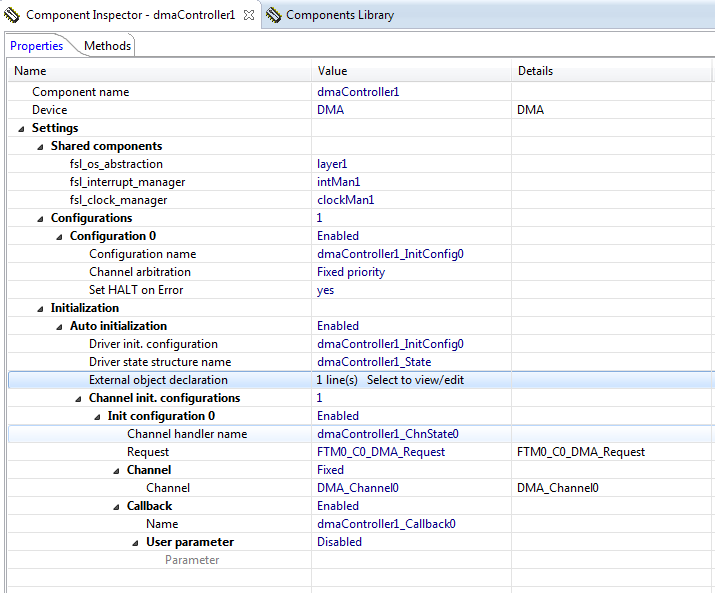Image resolution: width=718 pixels, height=593 pixels.
Task: Collapse the User parameter node
Action: click(x=137, y=542)
